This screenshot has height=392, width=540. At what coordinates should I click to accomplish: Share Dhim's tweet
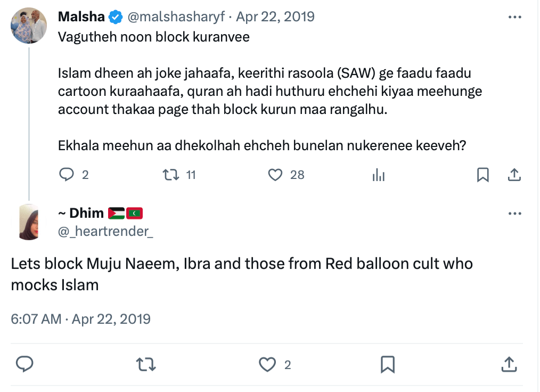click(x=509, y=364)
